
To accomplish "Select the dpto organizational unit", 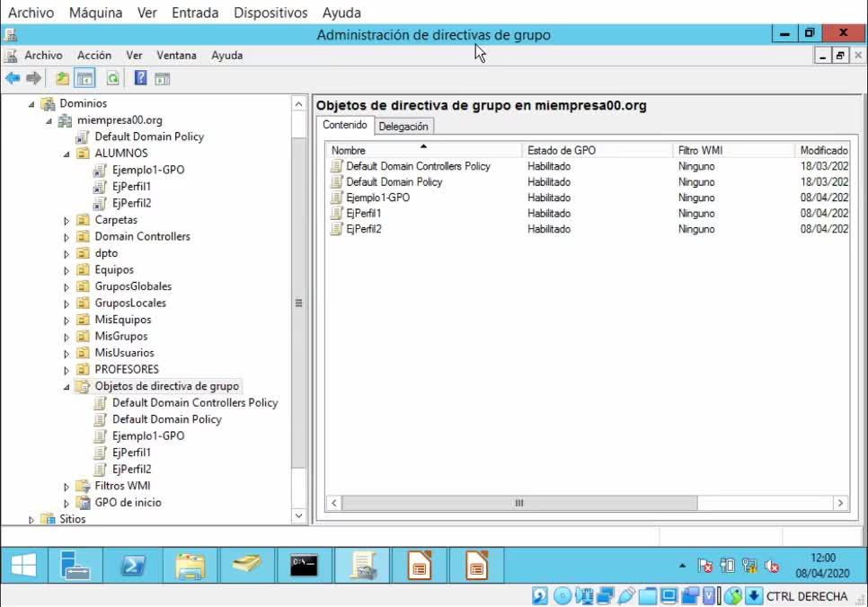I will pos(106,253).
